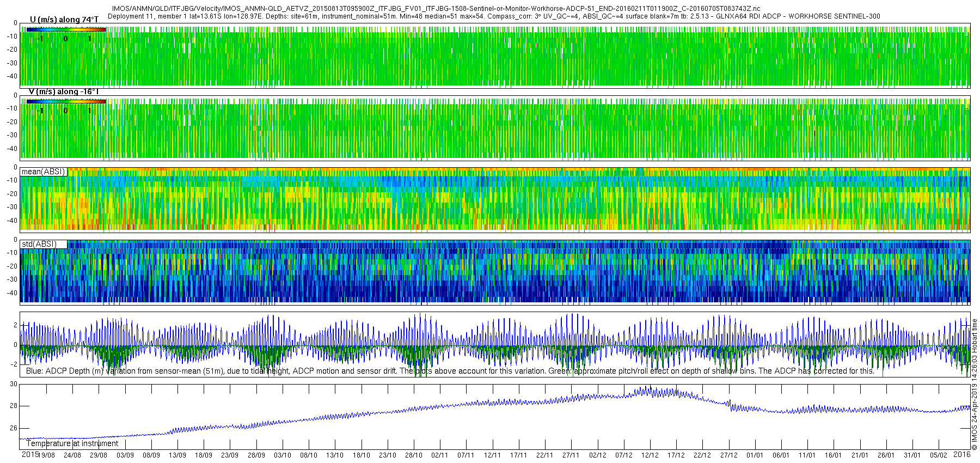Select the 'U (m/s) along 74°T' panel title
This screenshot has width=980, height=463.
[x=64, y=20]
